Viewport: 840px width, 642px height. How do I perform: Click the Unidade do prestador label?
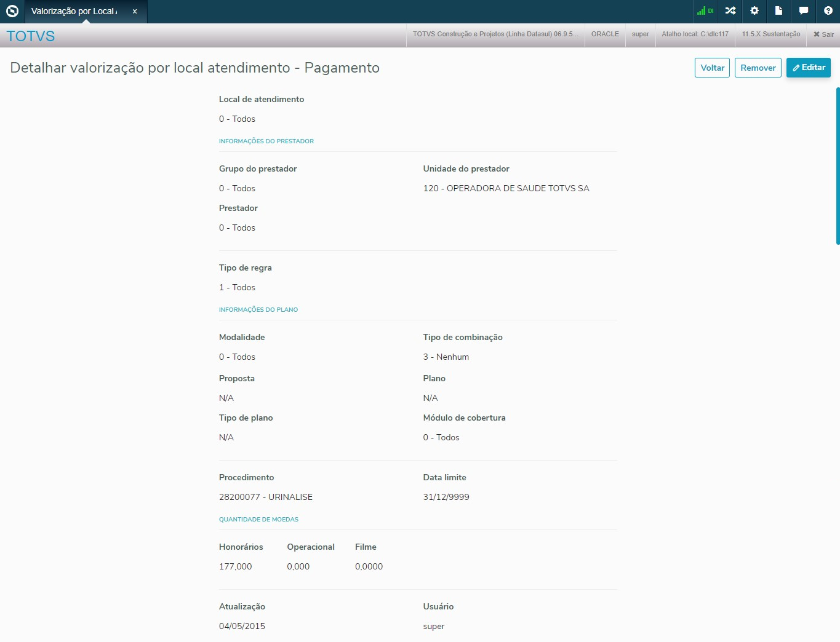pyautogui.click(x=466, y=168)
